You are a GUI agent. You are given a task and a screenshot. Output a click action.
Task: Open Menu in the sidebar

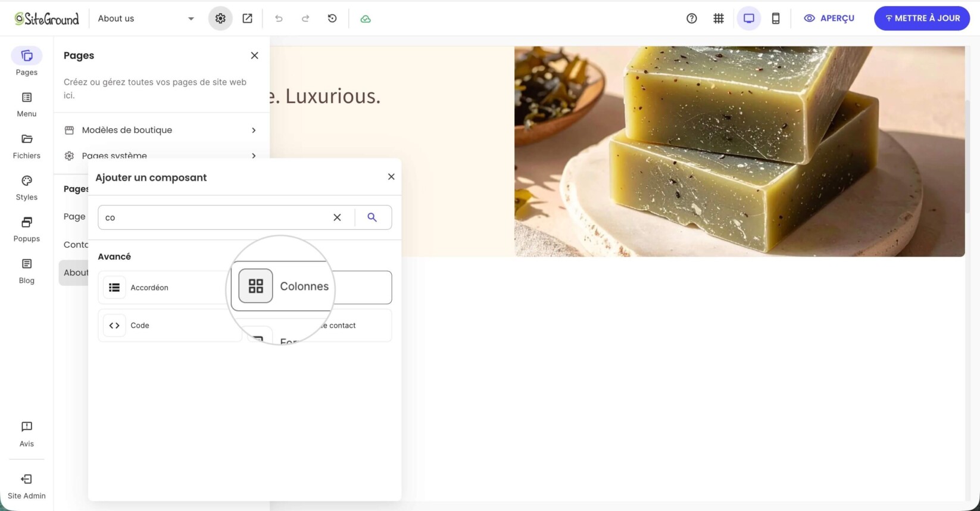[27, 104]
